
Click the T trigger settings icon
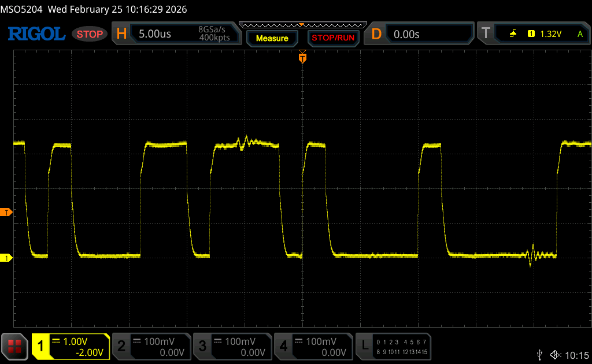pyautogui.click(x=486, y=34)
